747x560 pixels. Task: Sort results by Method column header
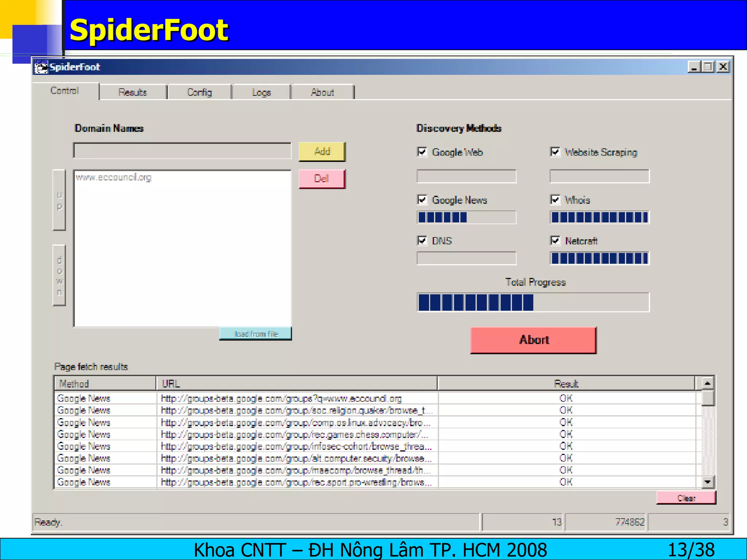(105, 384)
